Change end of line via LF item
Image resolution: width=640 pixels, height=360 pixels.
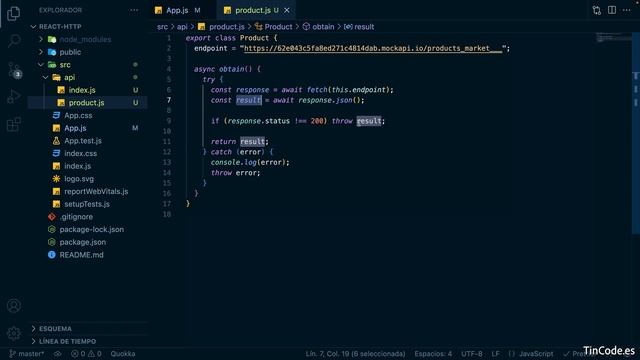496,354
